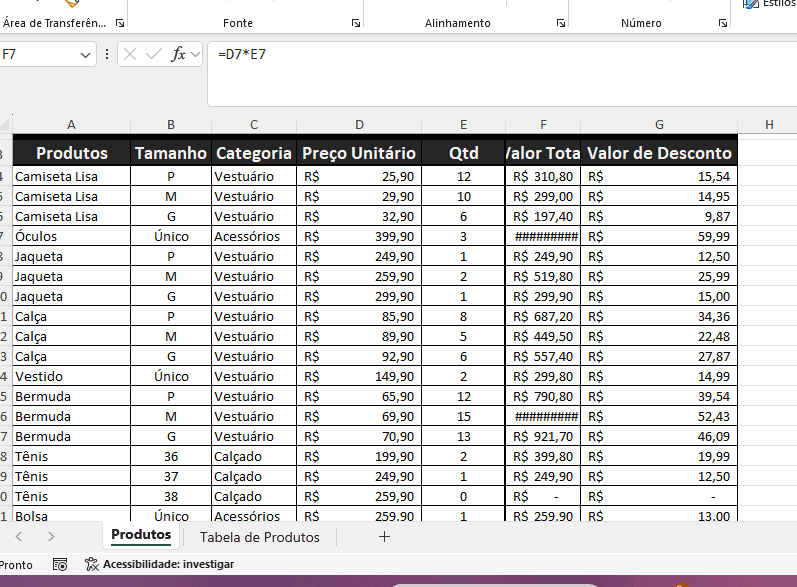
Task: Select column B header
Action: tap(171, 125)
